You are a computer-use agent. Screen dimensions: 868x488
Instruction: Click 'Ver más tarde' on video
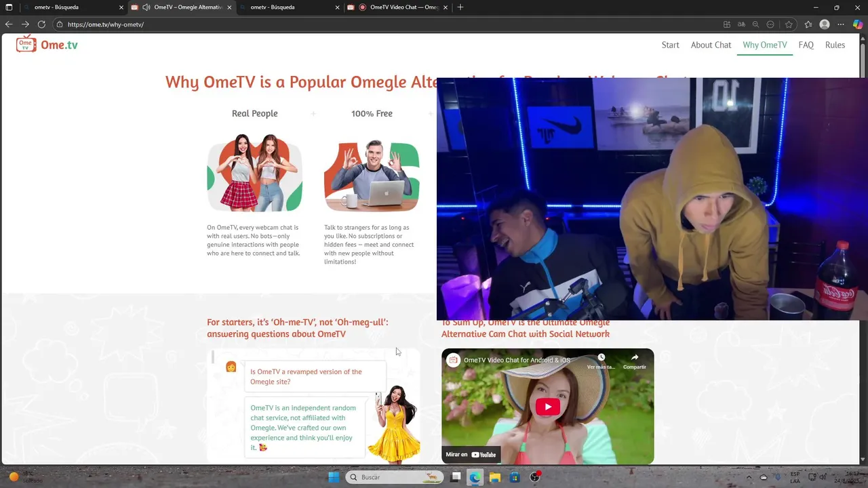click(601, 361)
